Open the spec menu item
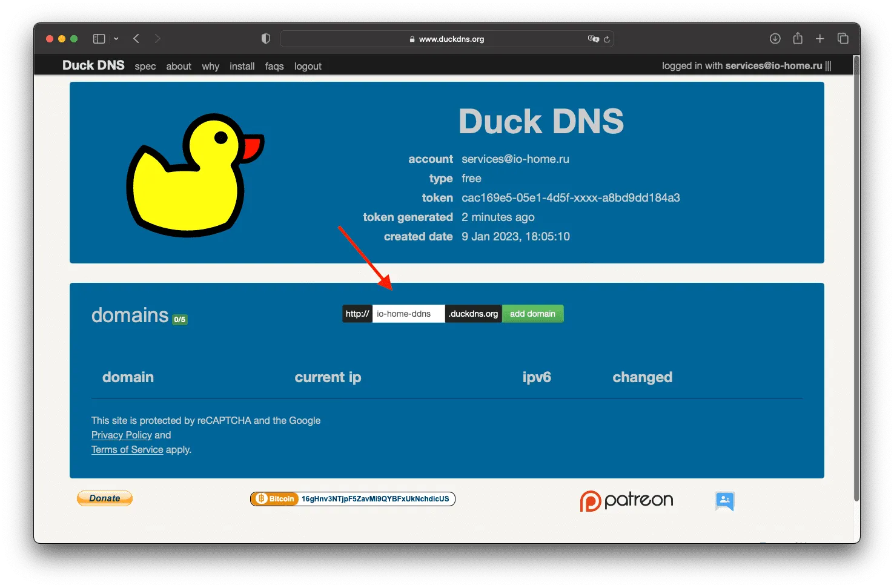Screen dimensions: 894x588 click(145, 67)
